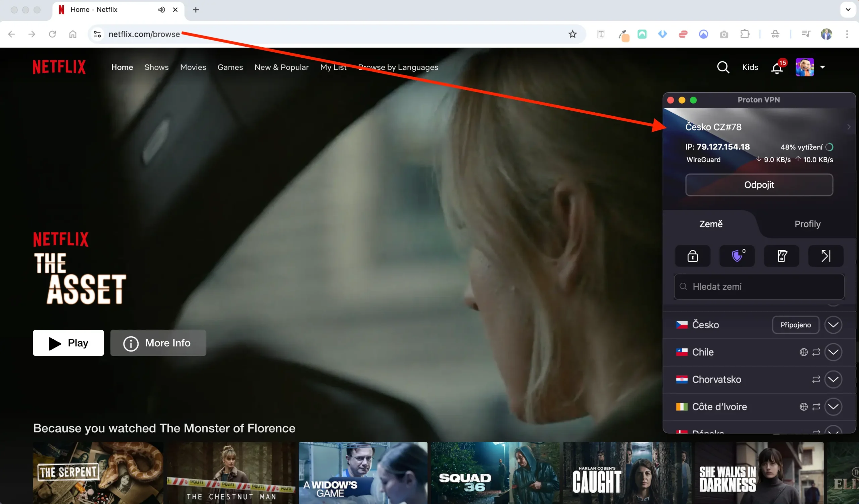Select the Movies navigation item

tap(193, 67)
